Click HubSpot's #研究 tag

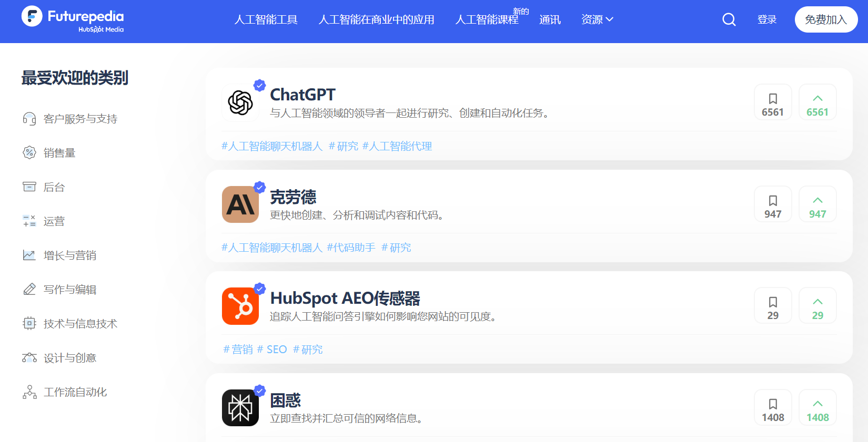coord(308,350)
